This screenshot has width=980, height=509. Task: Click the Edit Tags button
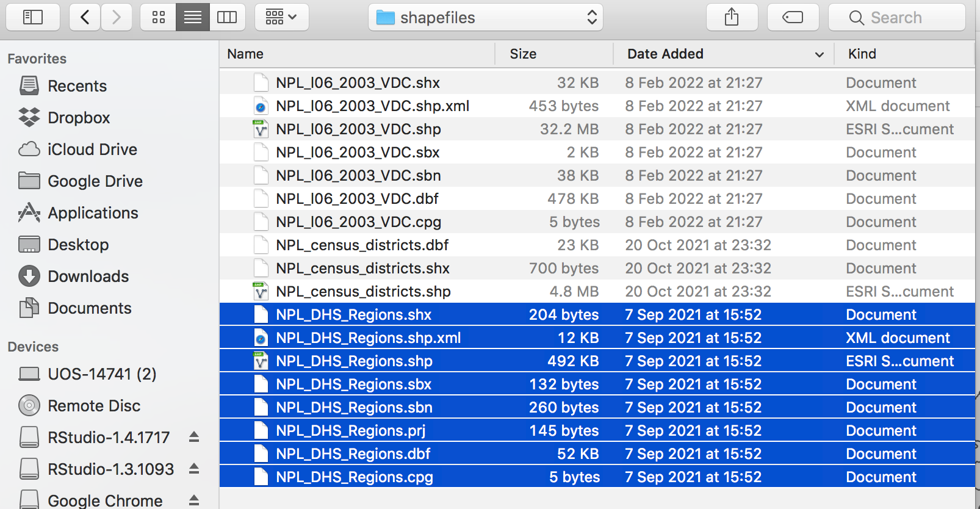pos(793,17)
